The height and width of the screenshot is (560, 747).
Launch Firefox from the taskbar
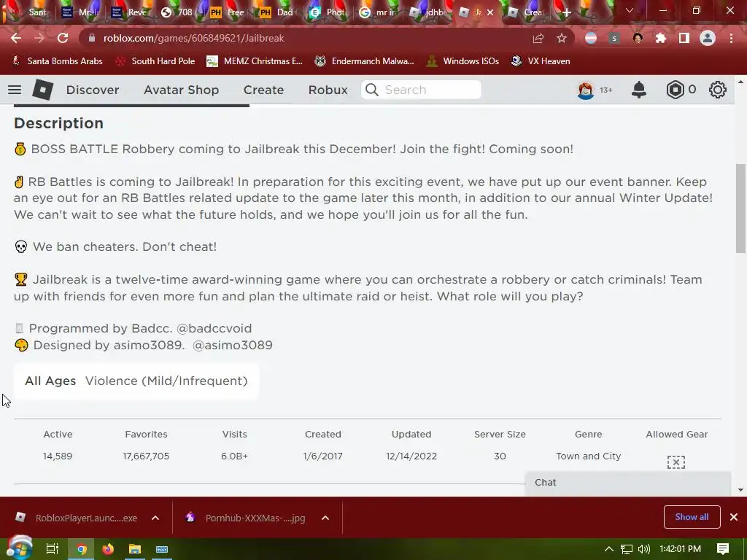point(108,549)
